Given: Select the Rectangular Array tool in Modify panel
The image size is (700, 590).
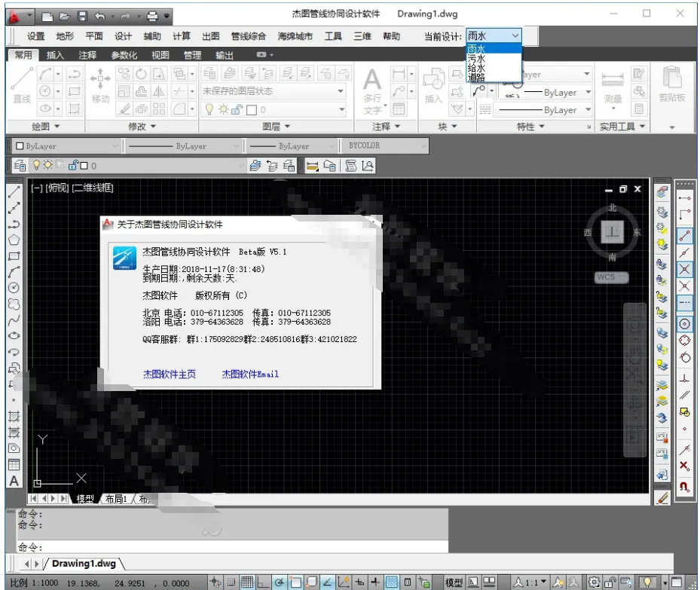Looking at the screenshot, I should click(x=159, y=109).
